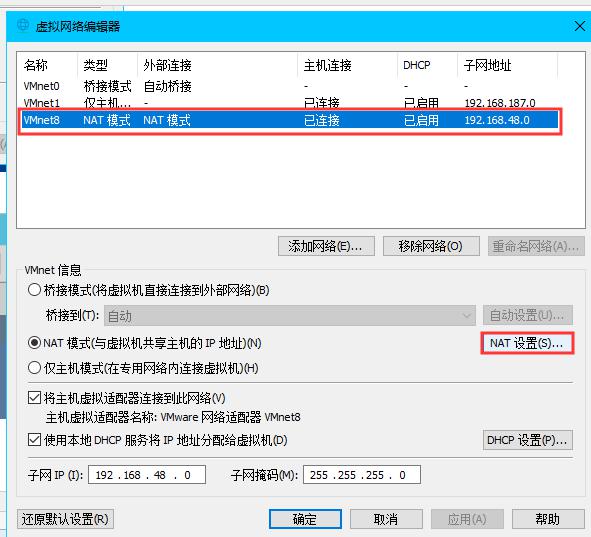The height and width of the screenshot is (537, 591).
Task: Toggle 将主机虚拟适配器连接到此网络 checkbox
Action: coord(34,398)
